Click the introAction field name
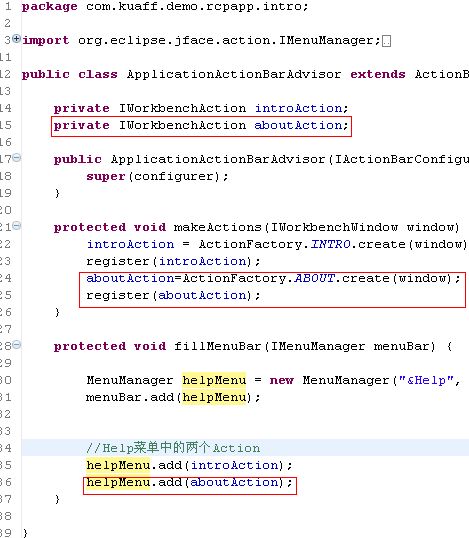 (298, 108)
